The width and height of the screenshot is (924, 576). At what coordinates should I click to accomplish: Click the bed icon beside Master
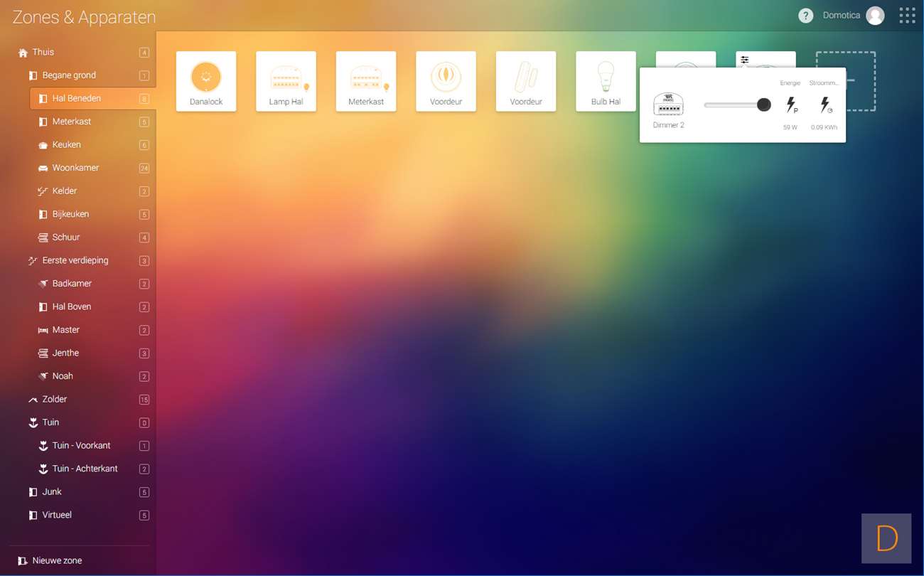click(43, 331)
